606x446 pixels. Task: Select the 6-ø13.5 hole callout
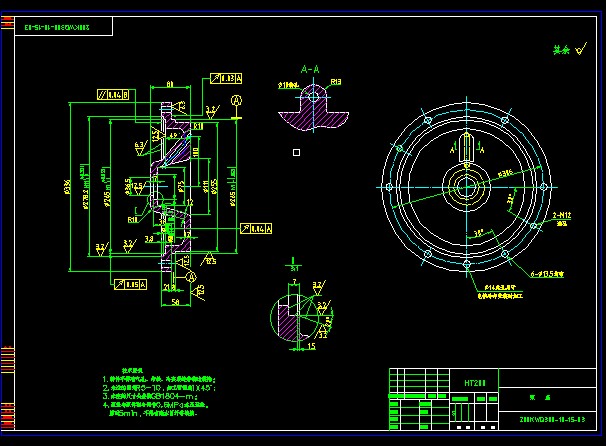tap(547, 274)
